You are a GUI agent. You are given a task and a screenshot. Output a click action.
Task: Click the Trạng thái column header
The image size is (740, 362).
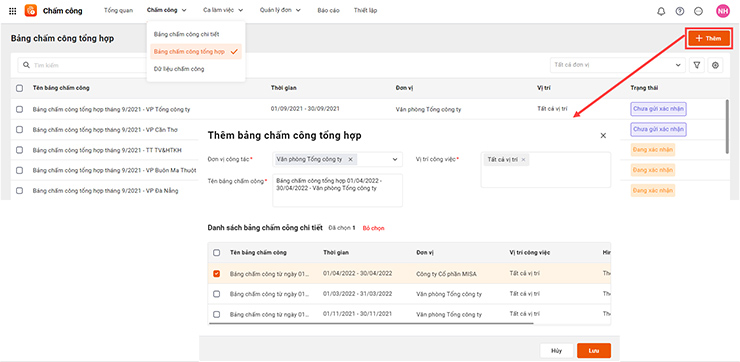[x=644, y=88]
